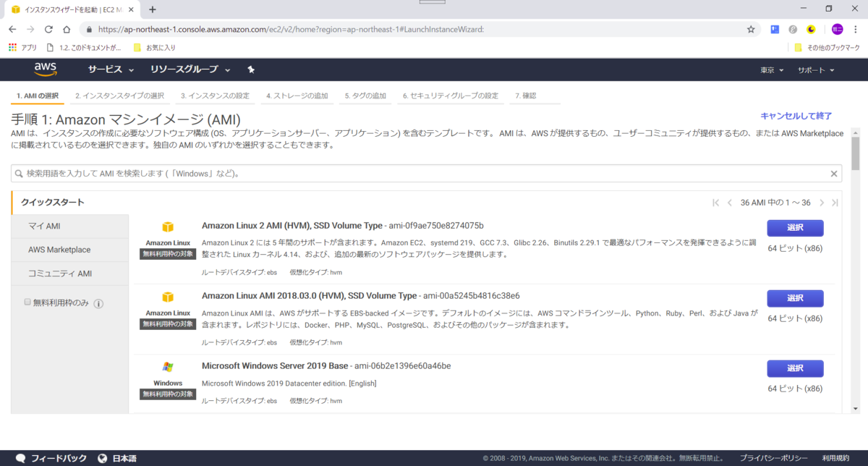Clear the AMI search field with the X icon
The image size is (868, 466).
point(834,174)
